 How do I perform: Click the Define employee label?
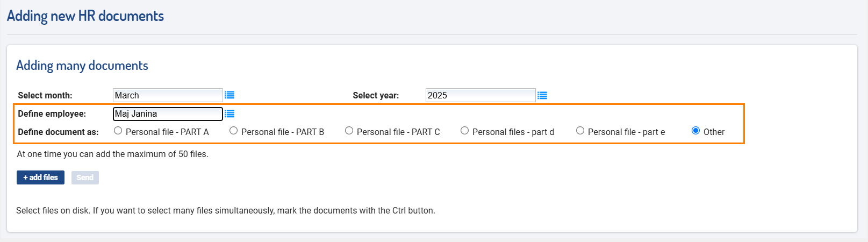click(x=52, y=113)
